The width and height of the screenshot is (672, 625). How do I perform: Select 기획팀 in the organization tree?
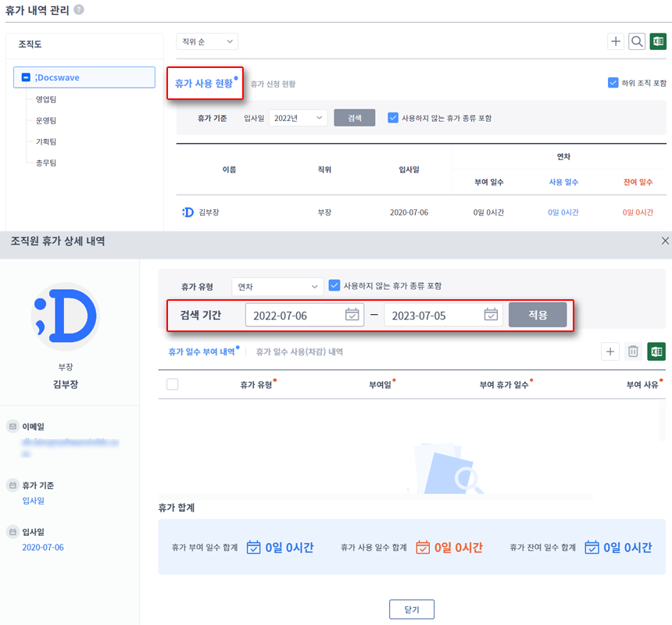[x=46, y=141]
